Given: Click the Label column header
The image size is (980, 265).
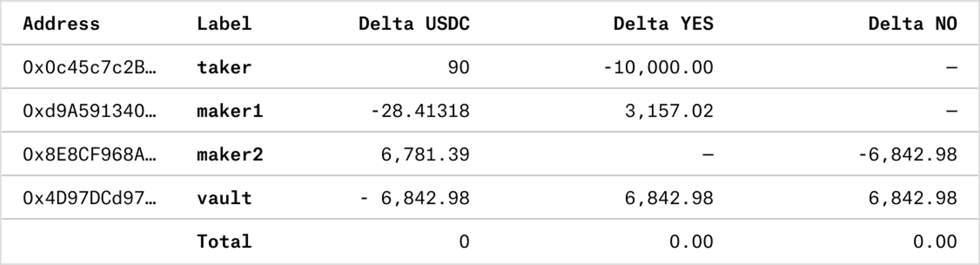Looking at the screenshot, I should (224, 24).
